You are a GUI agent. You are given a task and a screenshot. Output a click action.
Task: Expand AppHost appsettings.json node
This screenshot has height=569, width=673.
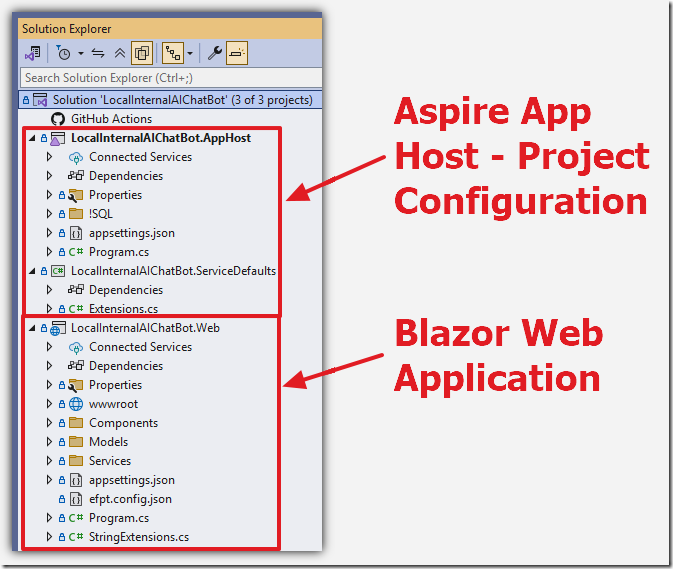coord(49,233)
